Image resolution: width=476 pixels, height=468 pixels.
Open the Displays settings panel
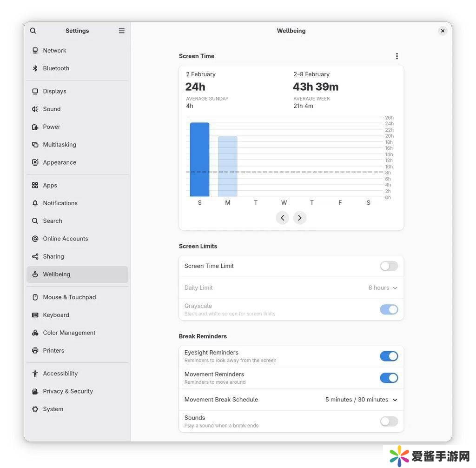tap(54, 91)
